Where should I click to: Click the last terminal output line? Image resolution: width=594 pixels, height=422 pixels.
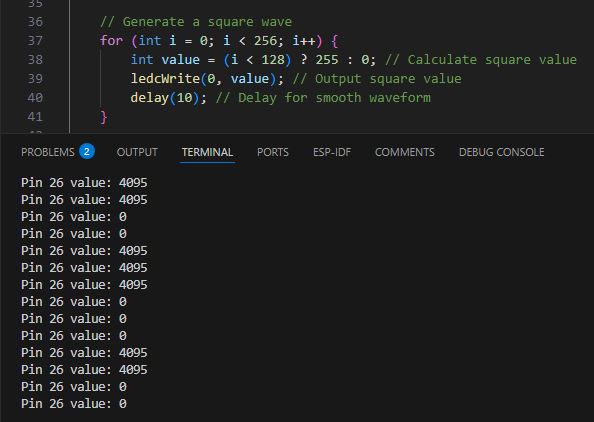click(x=74, y=404)
